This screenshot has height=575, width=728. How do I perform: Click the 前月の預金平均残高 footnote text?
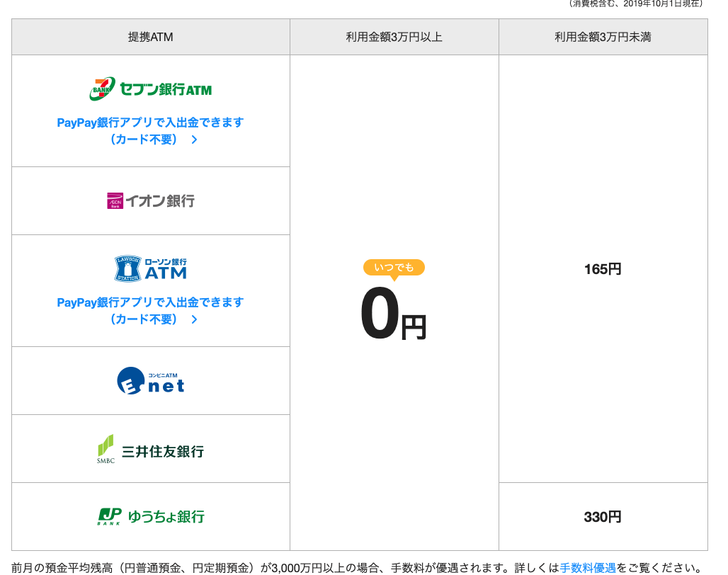(x=357, y=568)
